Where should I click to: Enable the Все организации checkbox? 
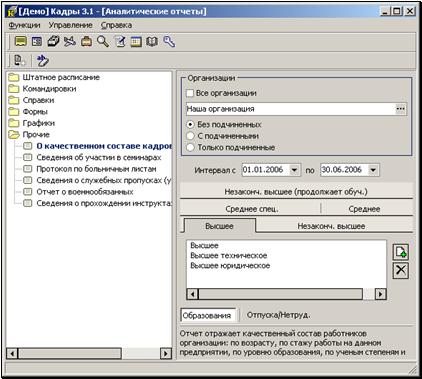tap(190, 93)
